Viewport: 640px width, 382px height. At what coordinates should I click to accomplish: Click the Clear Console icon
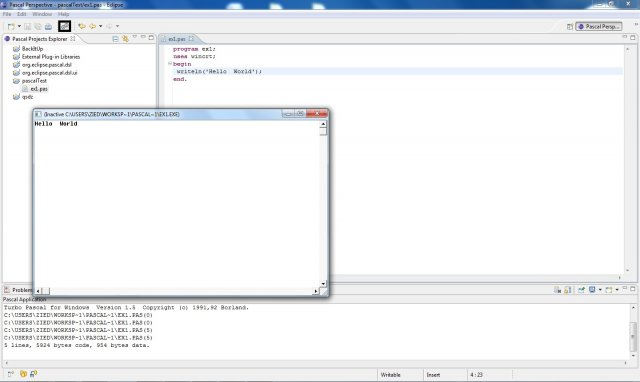[558, 290]
